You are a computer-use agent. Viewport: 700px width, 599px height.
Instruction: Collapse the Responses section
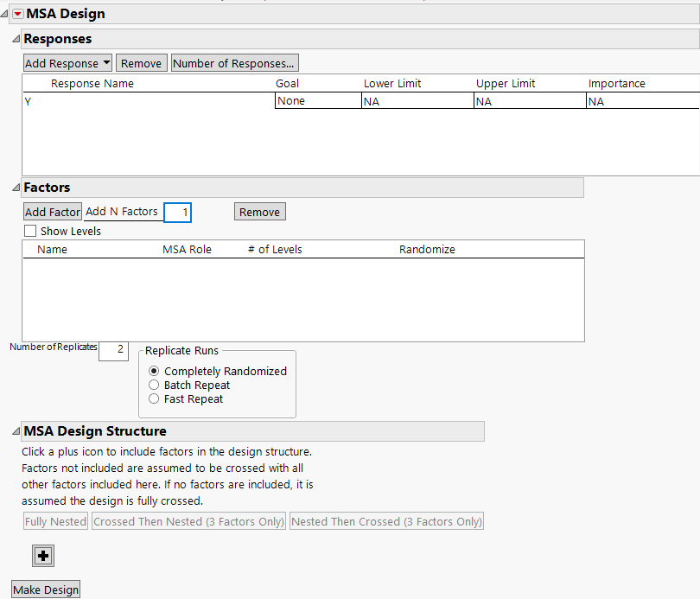click(16, 39)
